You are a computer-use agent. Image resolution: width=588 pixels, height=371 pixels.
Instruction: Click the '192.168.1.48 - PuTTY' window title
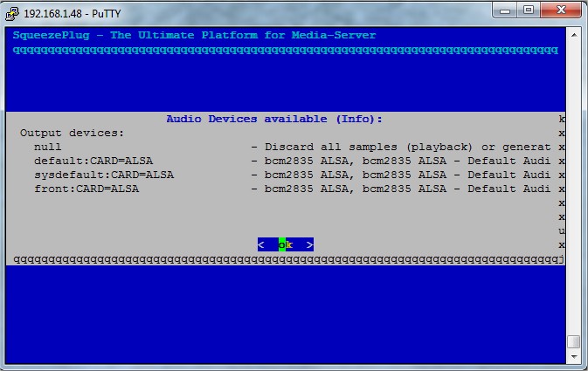click(x=73, y=14)
